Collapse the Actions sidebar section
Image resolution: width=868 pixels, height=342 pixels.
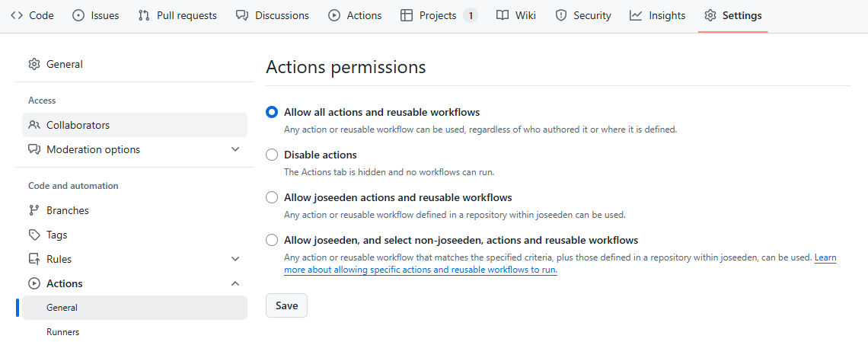pos(235,283)
